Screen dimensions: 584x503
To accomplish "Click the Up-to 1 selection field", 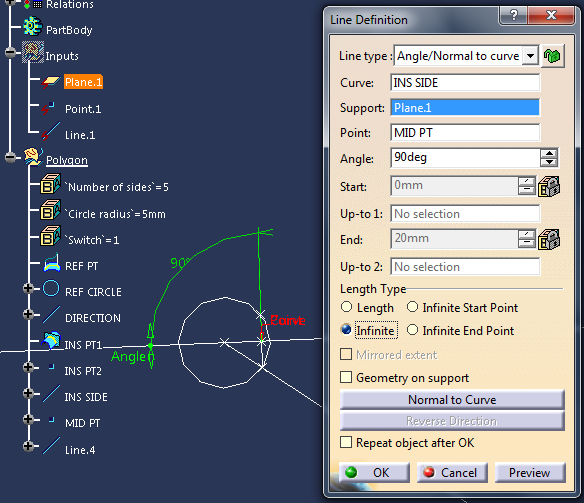I will click(x=465, y=214).
